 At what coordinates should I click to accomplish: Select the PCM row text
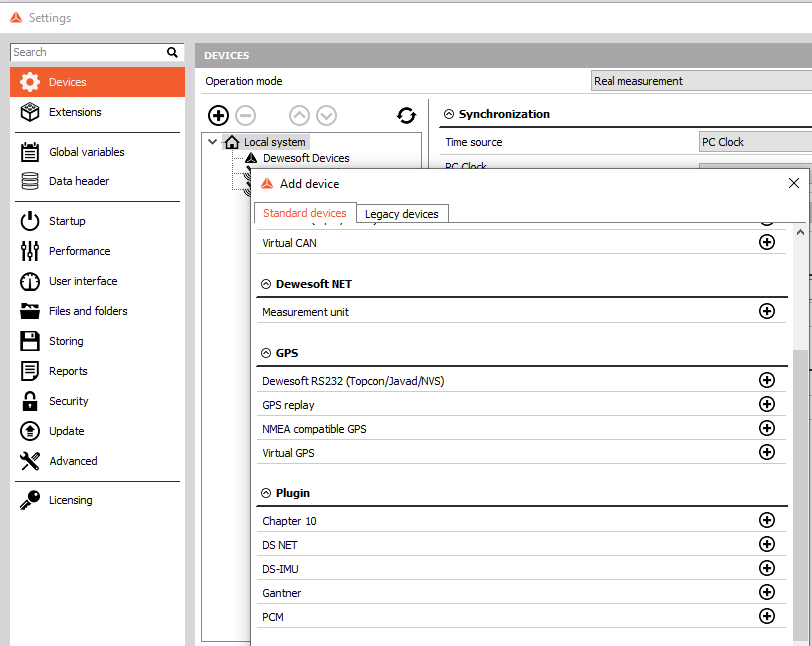273,617
